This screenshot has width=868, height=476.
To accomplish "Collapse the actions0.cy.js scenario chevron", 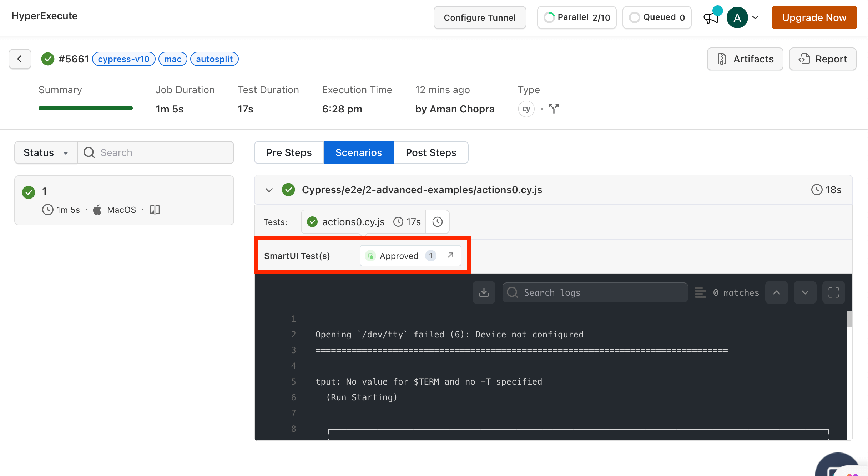I will (x=269, y=190).
